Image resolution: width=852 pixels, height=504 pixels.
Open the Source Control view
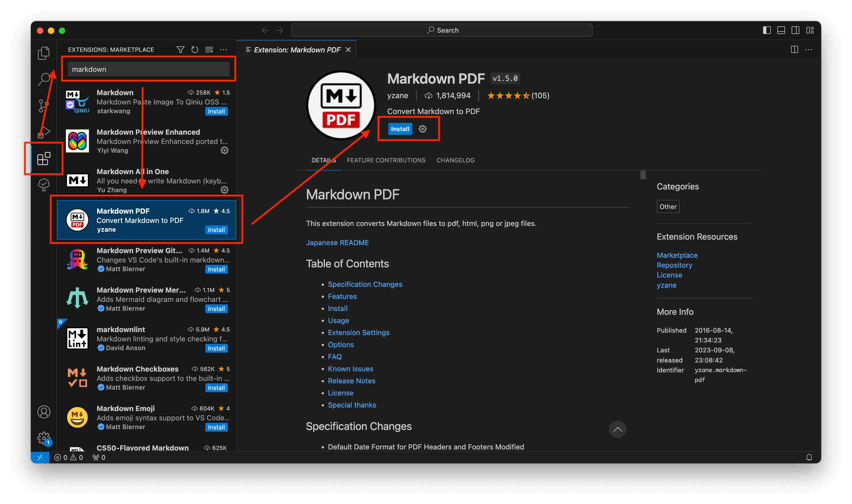coord(43,106)
